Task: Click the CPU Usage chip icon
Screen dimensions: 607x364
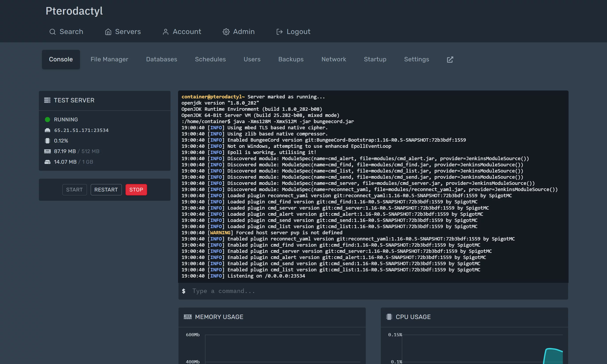Action: click(389, 317)
